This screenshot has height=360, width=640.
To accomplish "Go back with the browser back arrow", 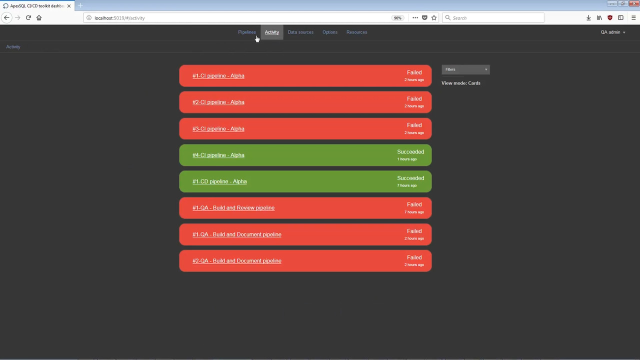I will pos(7,18).
